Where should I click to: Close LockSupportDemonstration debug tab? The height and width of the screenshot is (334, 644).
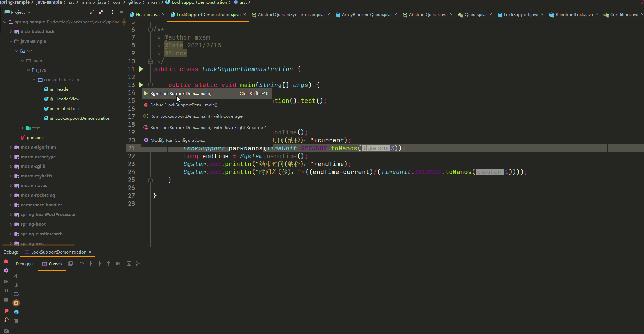[90, 252]
